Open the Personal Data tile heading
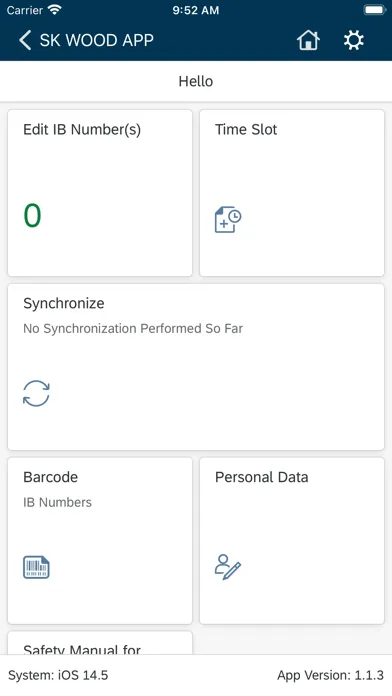The image size is (392, 696). [261, 477]
